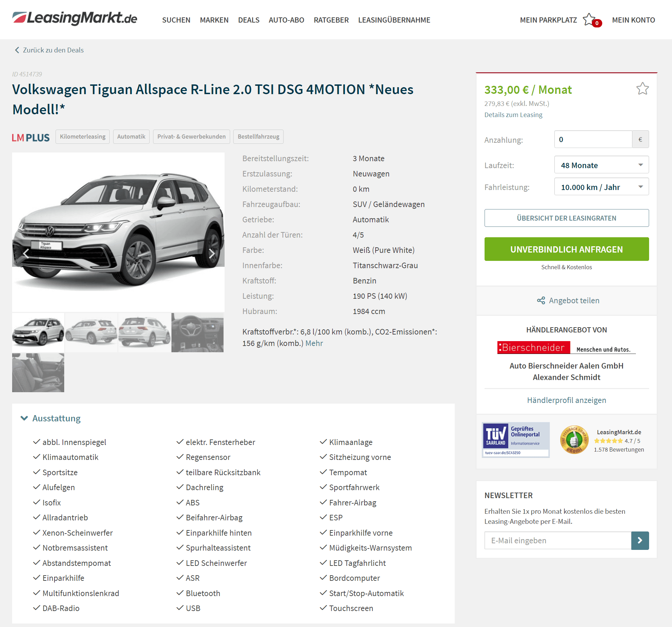Click back chevron beside Zurück zu den Deals
This screenshot has width=672, height=627.
tap(17, 50)
